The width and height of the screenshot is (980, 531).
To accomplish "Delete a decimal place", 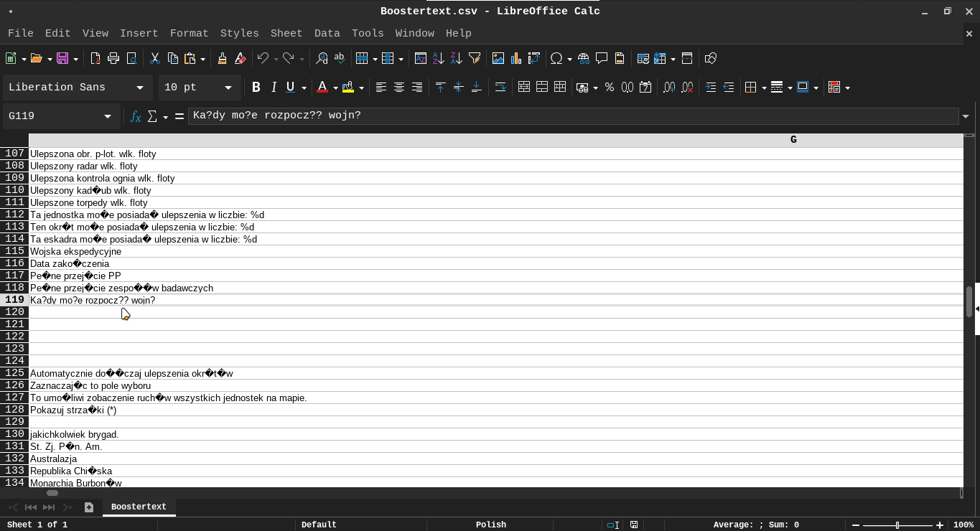I will (x=687, y=88).
